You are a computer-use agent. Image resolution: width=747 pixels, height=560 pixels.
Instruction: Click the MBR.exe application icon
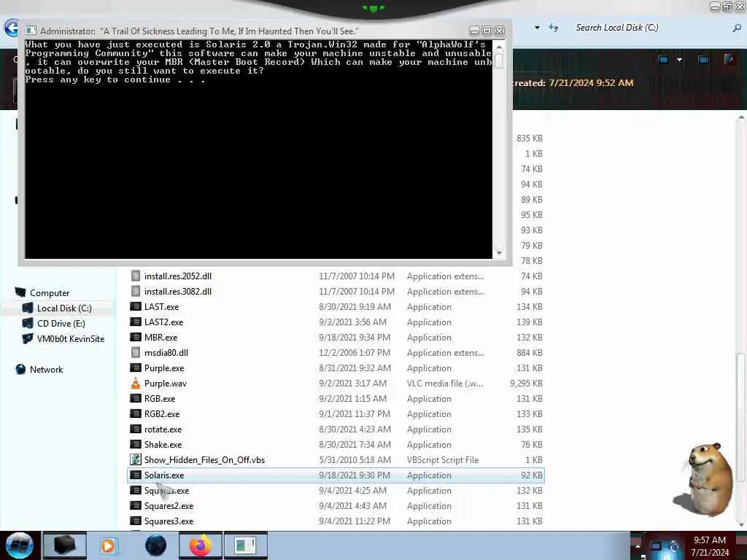(x=136, y=337)
